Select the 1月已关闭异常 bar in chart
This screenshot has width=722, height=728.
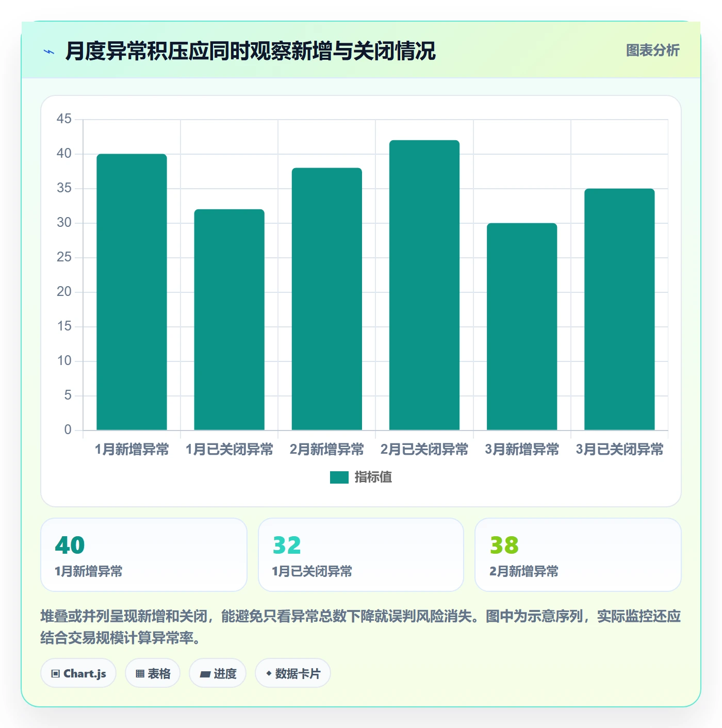pos(229,320)
